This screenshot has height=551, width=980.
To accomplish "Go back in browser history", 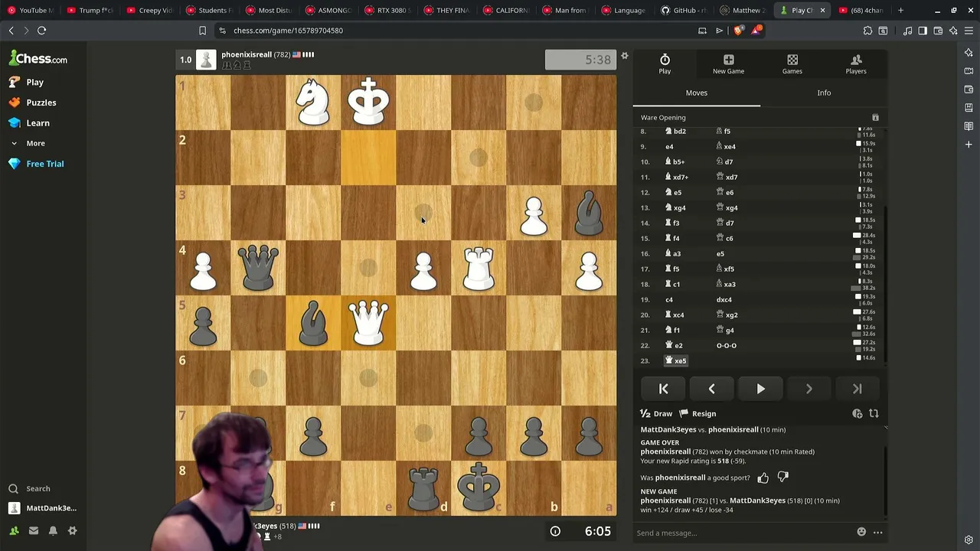I will point(11,31).
